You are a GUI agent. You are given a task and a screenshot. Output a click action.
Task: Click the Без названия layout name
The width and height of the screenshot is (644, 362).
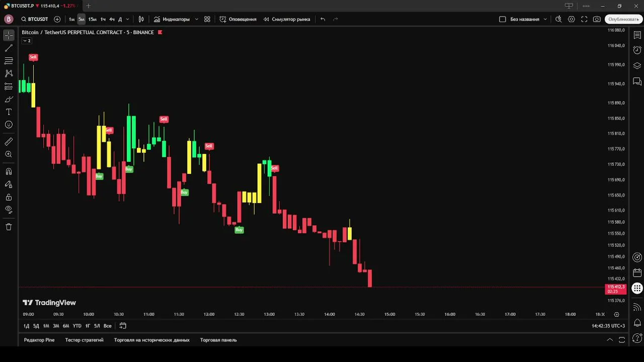[x=524, y=19]
